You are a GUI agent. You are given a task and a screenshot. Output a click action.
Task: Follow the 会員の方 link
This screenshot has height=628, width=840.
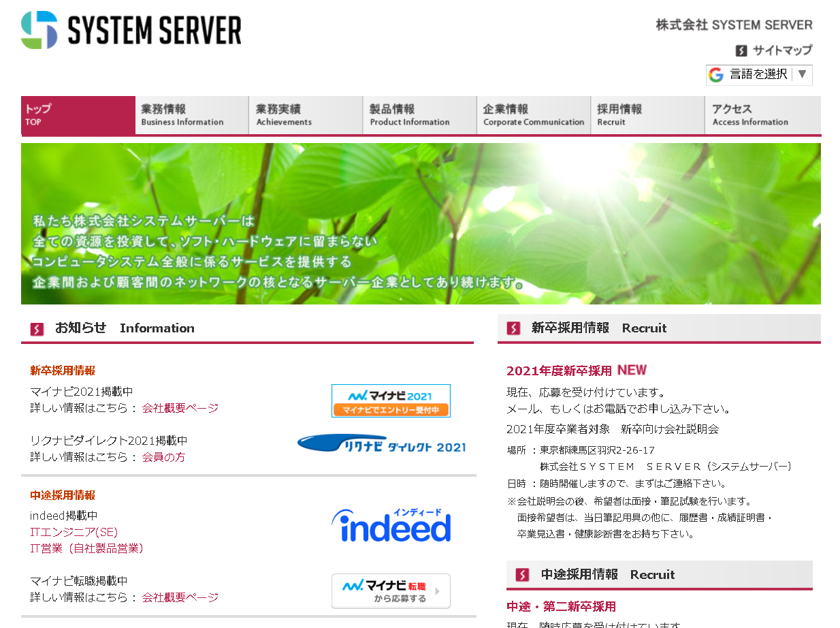point(163,457)
